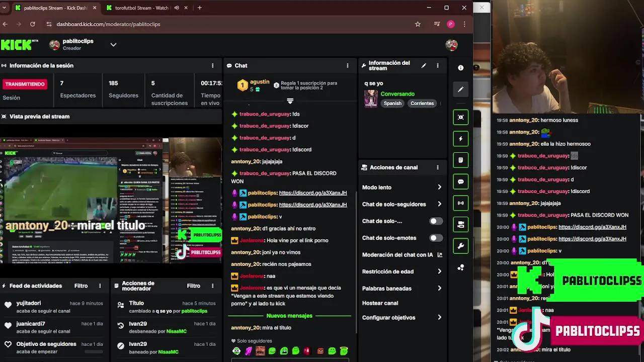Expand Configurar objetivos settings
Image resolution: width=644 pixels, height=362 pixels.
(x=402, y=318)
